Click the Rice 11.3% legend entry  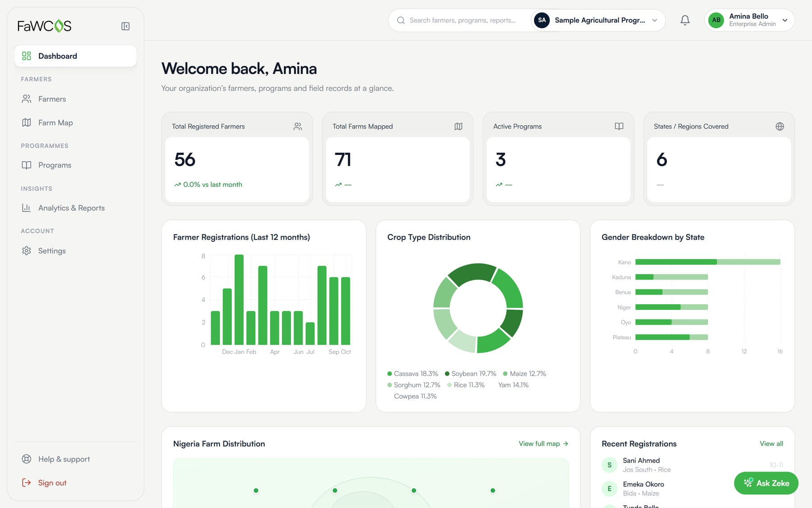pos(466,385)
